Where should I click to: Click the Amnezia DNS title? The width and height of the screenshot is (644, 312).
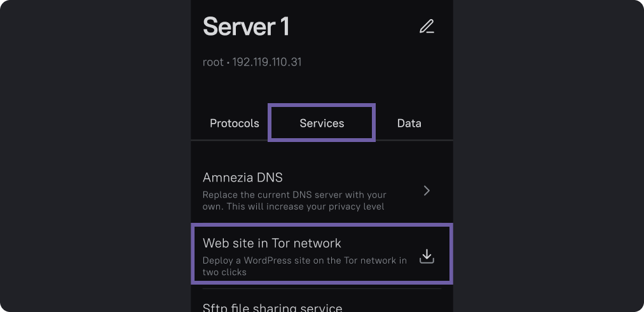click(x=242, y=177)
